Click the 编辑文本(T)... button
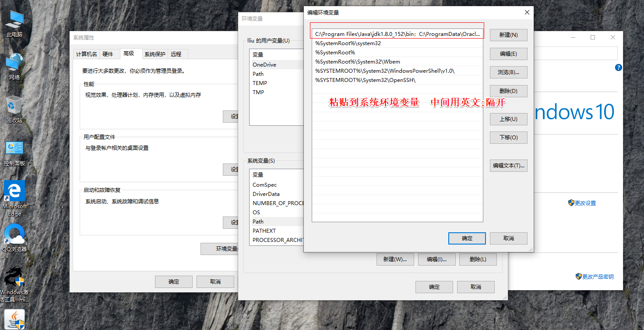 508,166
